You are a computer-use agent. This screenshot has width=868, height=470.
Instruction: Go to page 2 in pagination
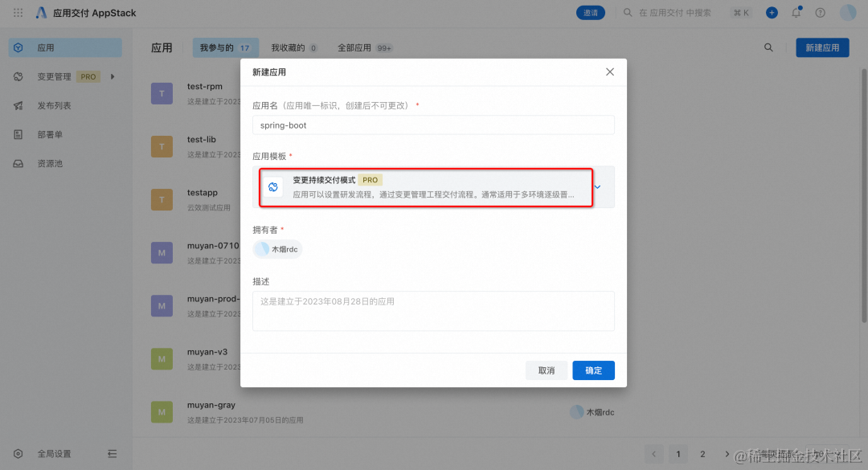pos(702,453)
